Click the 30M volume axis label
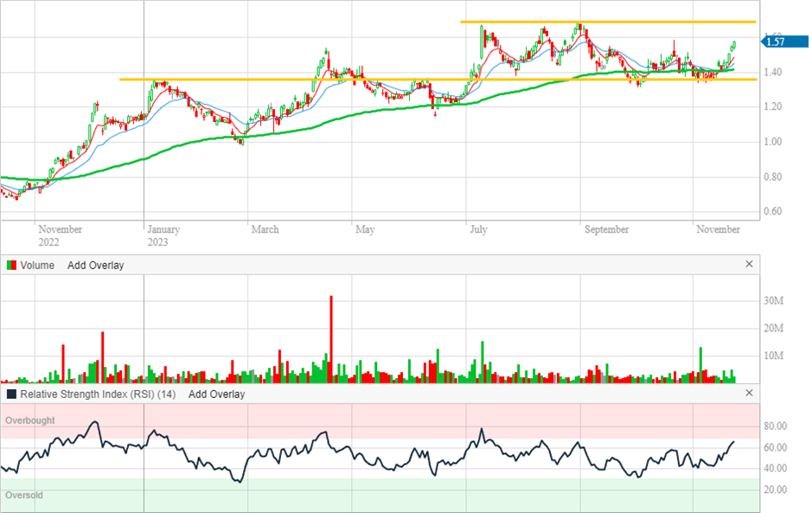This screenshot has width=812, height=513. [773, 301]
